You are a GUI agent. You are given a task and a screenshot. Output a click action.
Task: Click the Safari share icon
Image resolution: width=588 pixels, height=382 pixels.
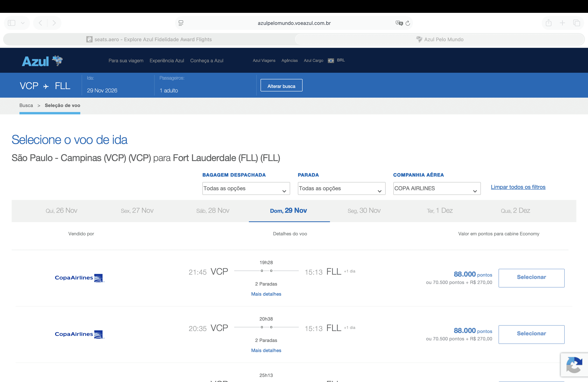pyautogui.click(x=549, y=23)
